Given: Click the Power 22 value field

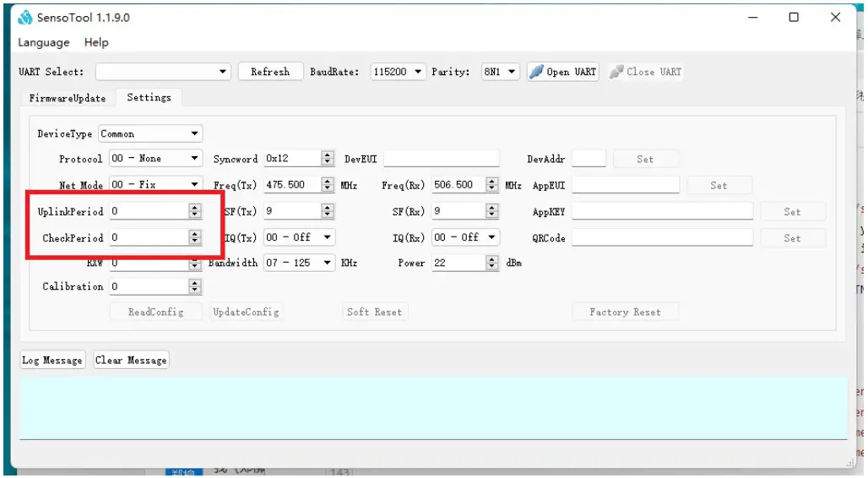Looking at the screenshot, I should 459,263.
